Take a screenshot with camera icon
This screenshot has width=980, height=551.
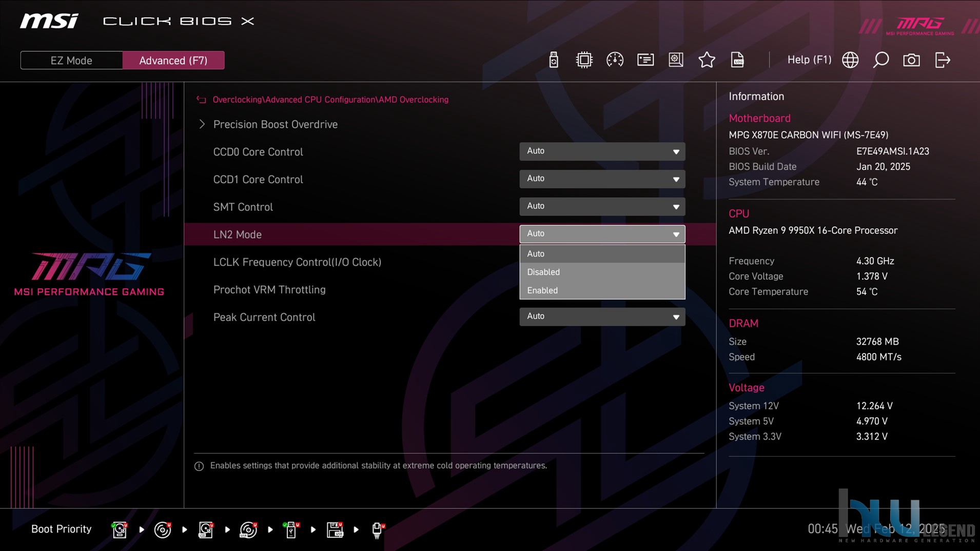[911, 60]
